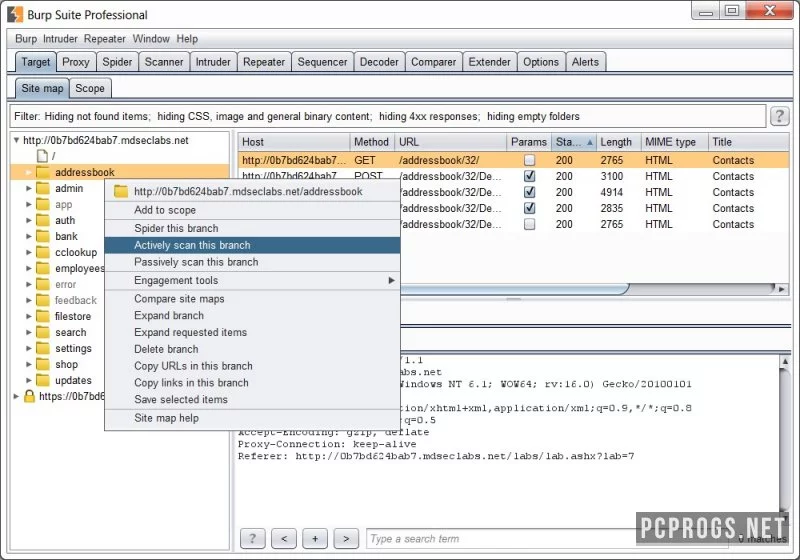Screen dimensions: 800x560
Task: Click the root page document icon
Action: point(43,156)
